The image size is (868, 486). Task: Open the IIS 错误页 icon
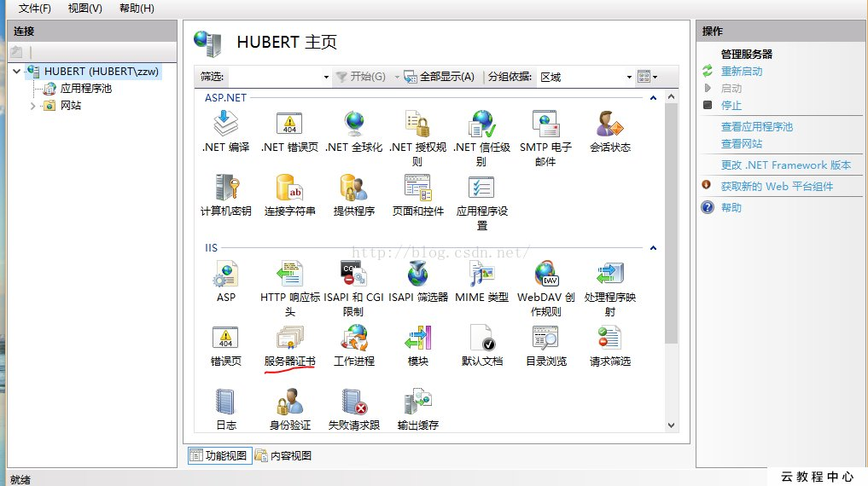pos(226,338)
